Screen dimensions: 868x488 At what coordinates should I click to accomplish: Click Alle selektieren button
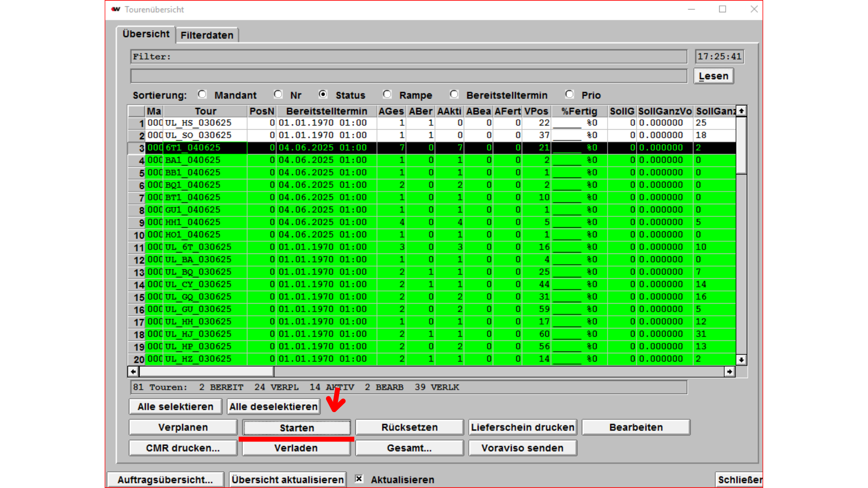coord(175,407)
